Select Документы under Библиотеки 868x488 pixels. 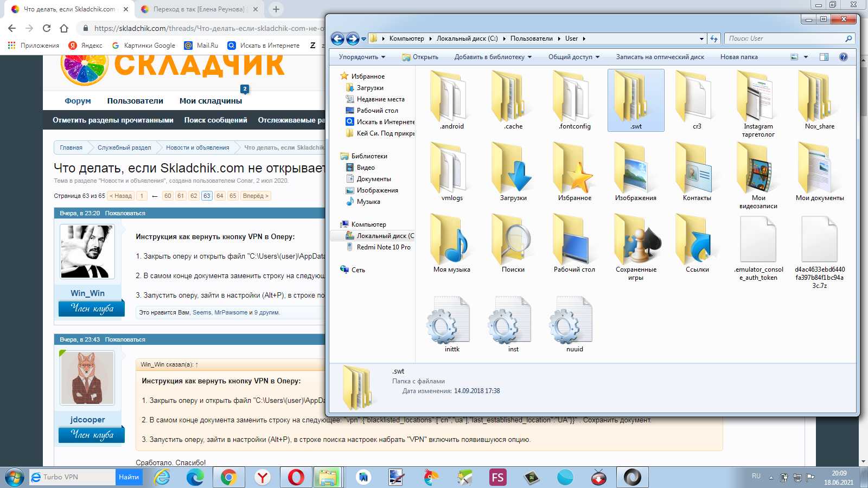374,179
